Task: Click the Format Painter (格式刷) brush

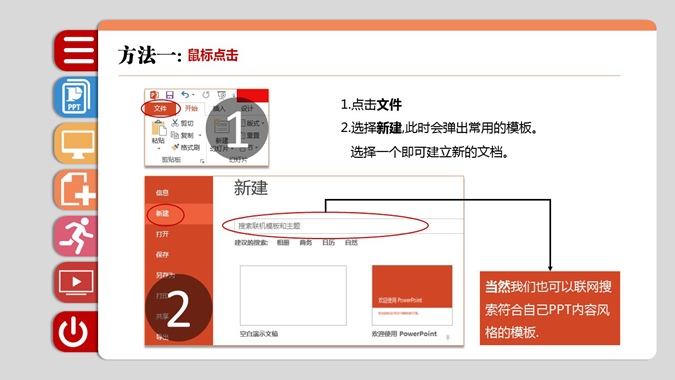Action: 175,148
